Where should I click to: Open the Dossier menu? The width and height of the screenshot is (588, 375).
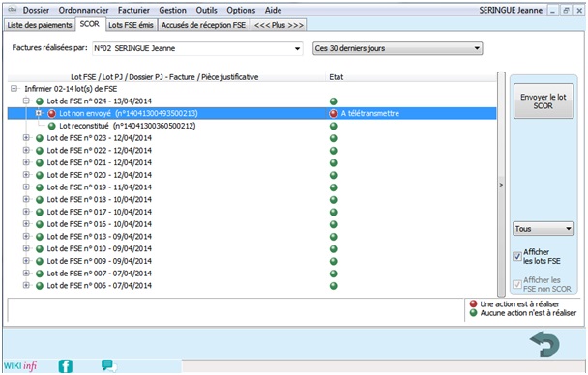36,10
